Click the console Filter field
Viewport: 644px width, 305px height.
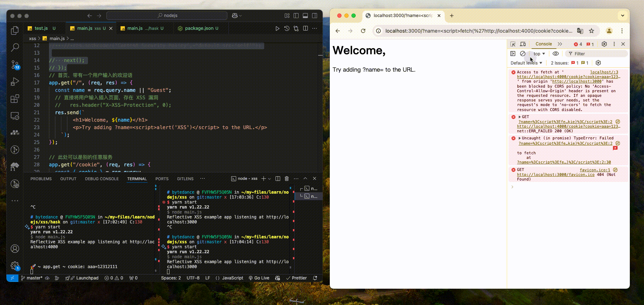(596, 54)
